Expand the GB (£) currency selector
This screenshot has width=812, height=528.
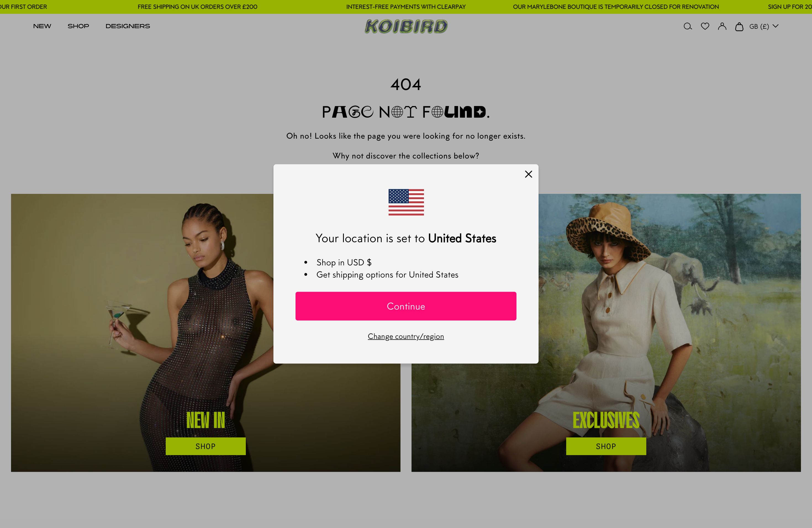(x=764, y=26)
